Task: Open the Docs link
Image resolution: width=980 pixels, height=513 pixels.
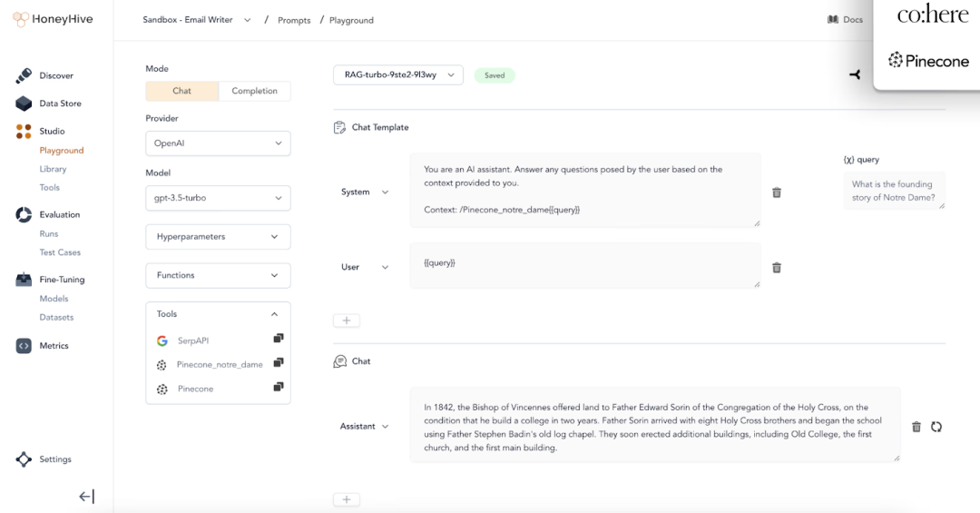Action: [845, 19]
